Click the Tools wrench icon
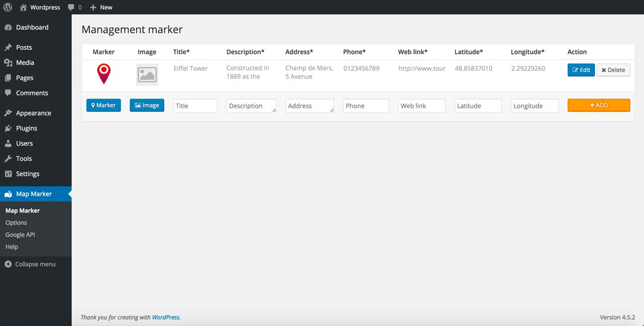 (8, 159)
